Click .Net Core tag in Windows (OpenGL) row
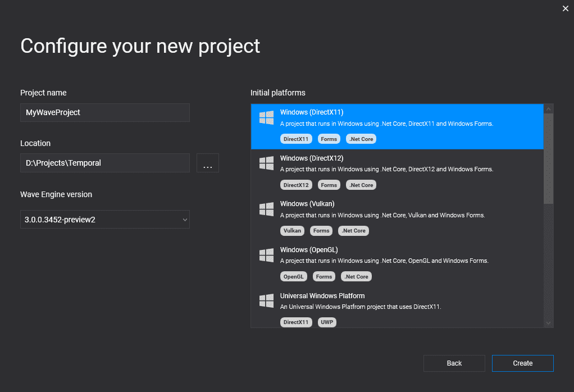 pos(356,276)
